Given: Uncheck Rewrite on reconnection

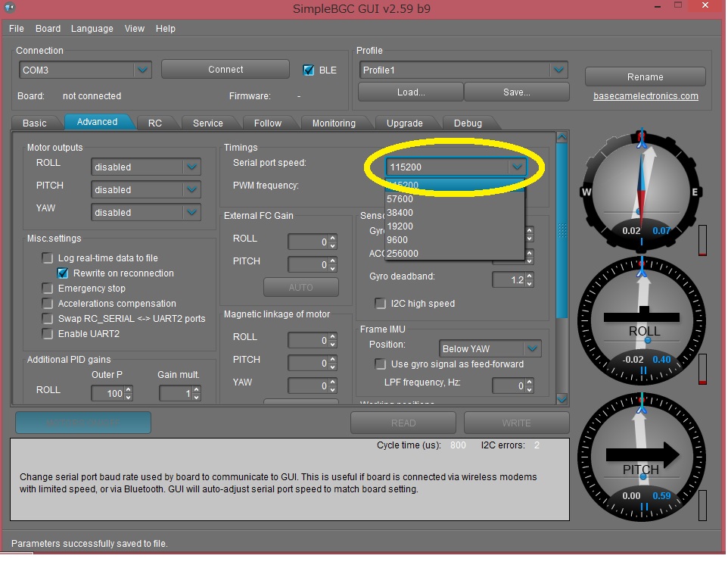Looking at the screenshot, I should pyautogui.click(x=63, y=273).
